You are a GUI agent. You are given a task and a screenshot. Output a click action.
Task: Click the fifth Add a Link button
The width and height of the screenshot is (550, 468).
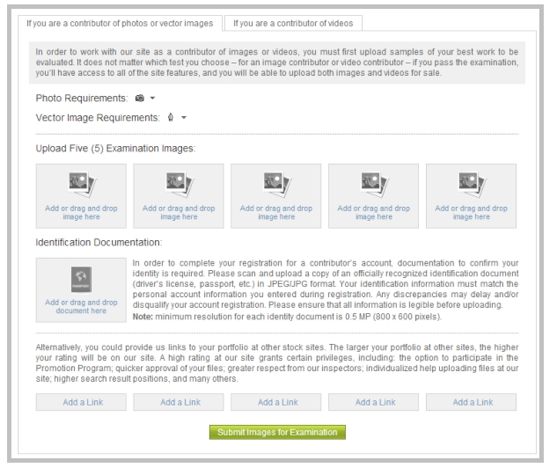point(471,402)
